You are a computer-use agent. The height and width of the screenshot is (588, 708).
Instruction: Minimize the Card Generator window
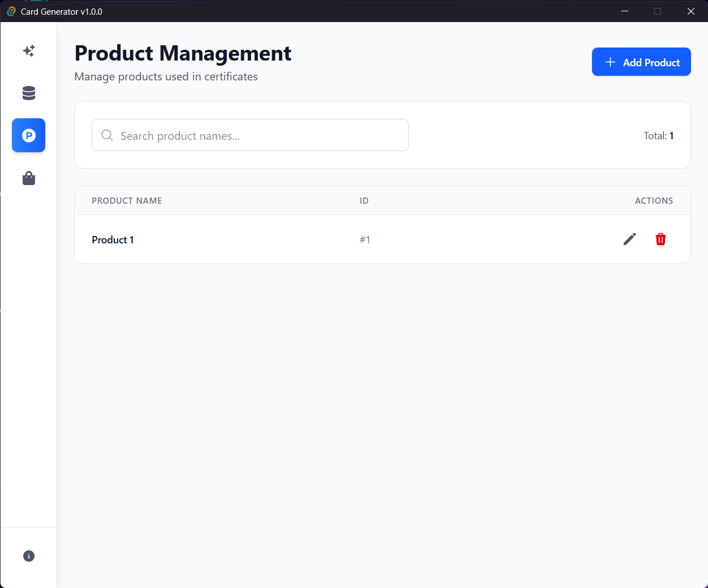[625, 11]
